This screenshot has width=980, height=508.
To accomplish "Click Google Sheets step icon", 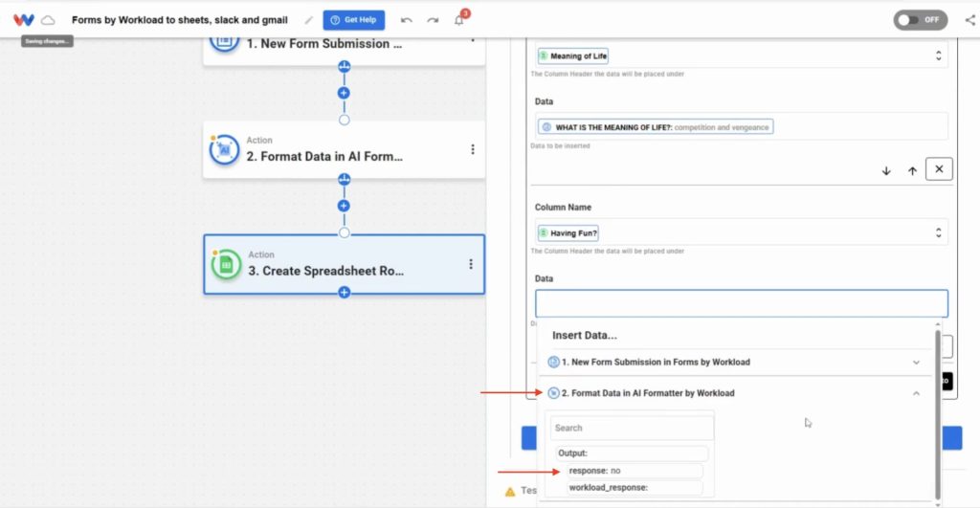I will click(x=226, y=265).
